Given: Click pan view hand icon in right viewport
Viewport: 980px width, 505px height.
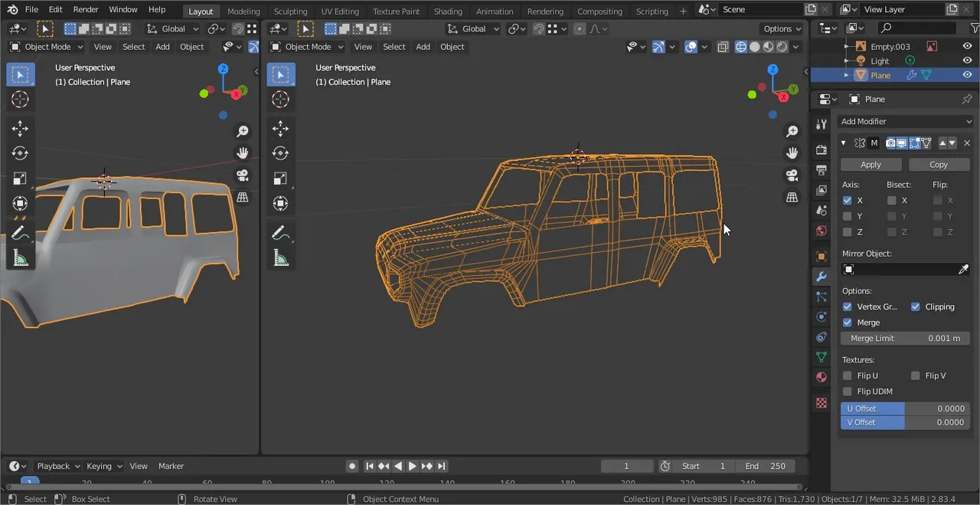Looking at the screenshot, I should 792,153.
